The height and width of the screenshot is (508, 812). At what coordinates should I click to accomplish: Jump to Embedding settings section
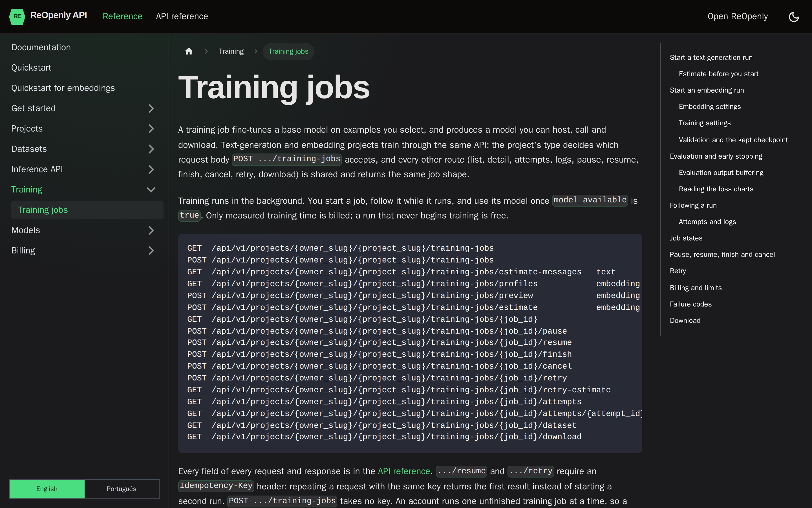(x=710, y=107)
